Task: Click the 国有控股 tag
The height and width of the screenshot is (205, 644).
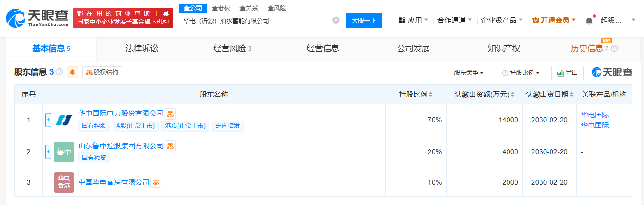Action: click(x=94, y=126)
